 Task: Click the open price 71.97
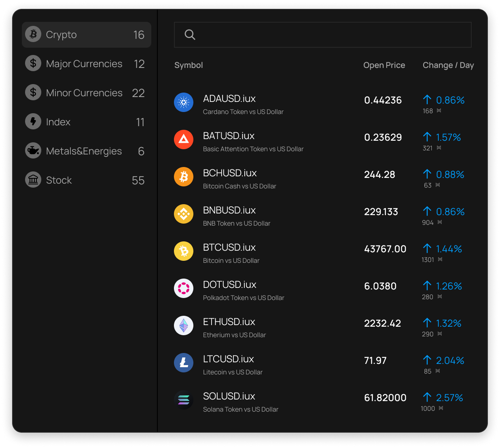click(375, 361)
